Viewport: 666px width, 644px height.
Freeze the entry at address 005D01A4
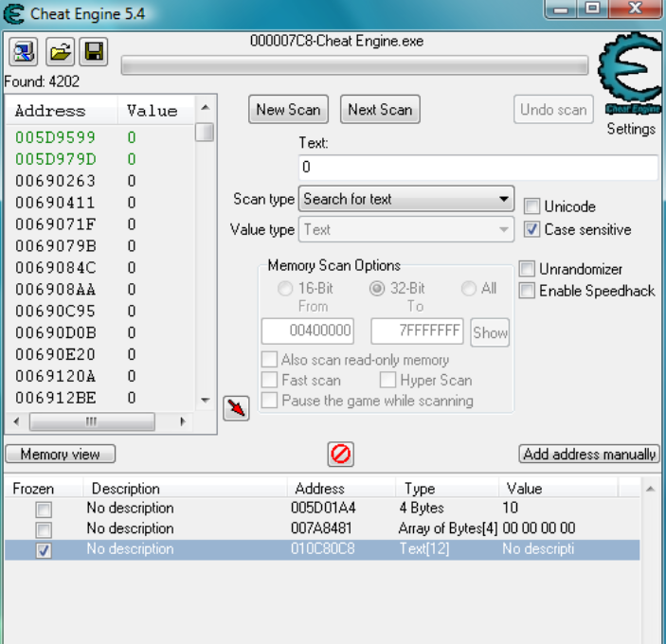tap(44, 509)
